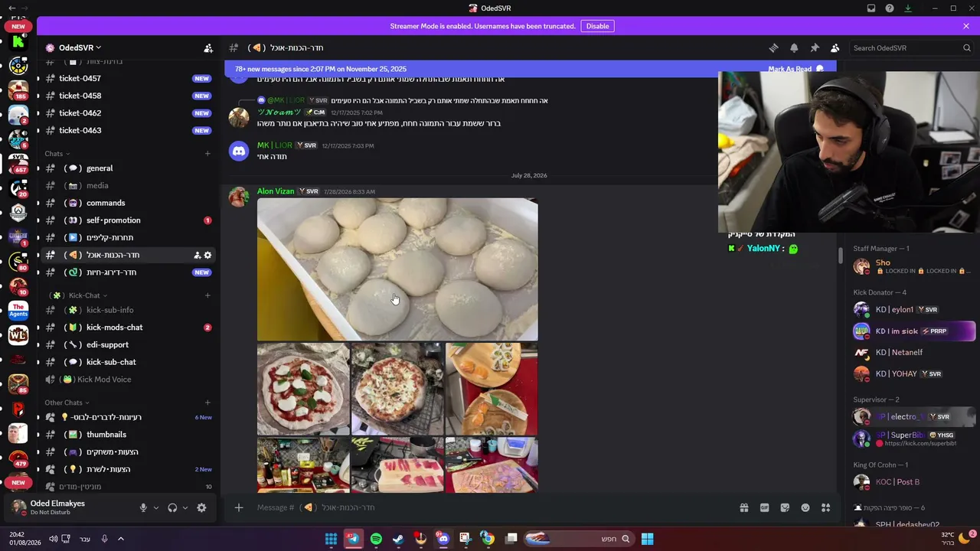Open the edi-support channel
Screen dimensions: 980x551
coord(128,344)
